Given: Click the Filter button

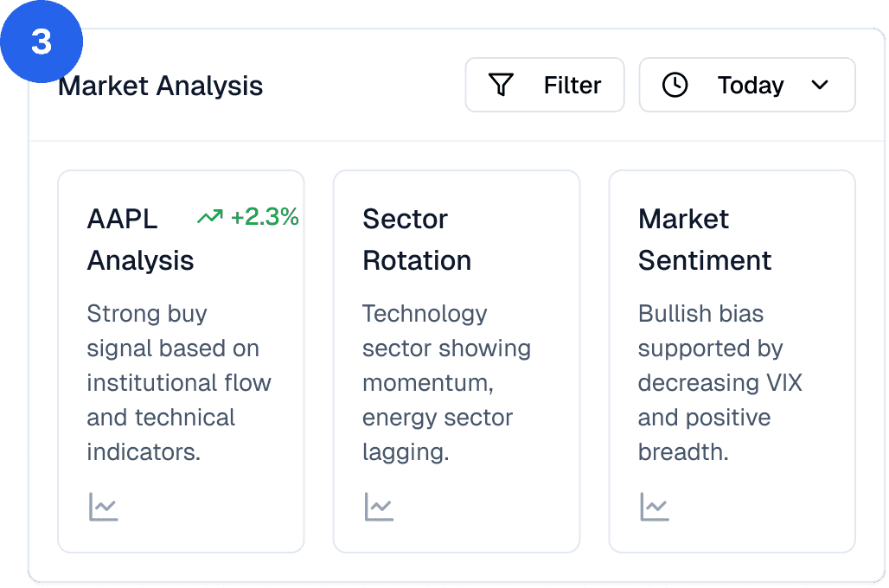Looking at the screenshot, I should click(544, 85).
